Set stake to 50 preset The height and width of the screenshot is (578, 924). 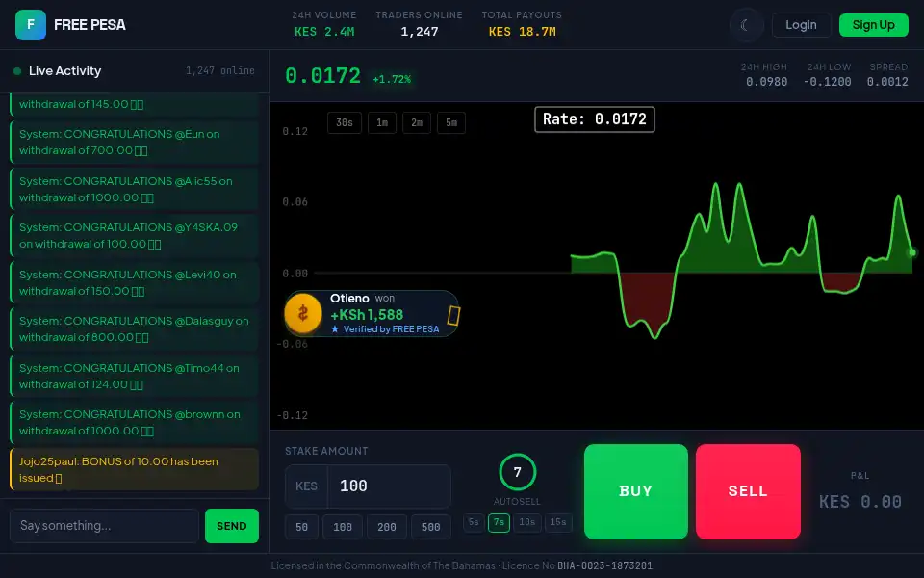(x=301, y=527)
